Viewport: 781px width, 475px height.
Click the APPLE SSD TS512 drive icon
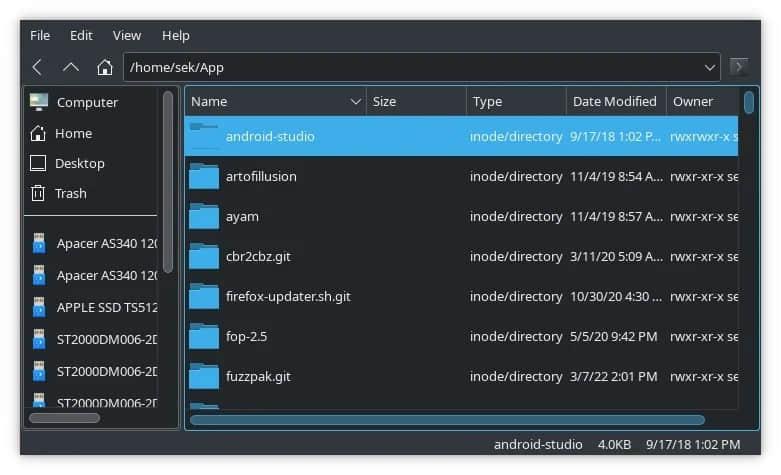point(39,307)
